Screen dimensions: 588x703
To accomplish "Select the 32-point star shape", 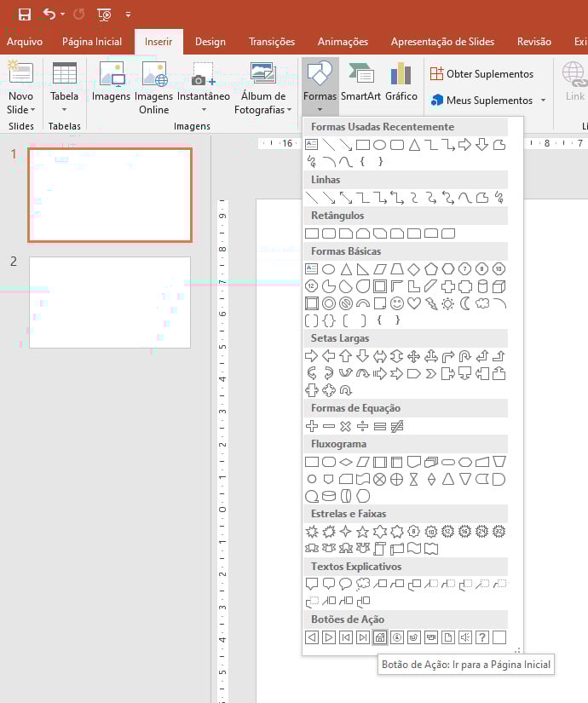I will coord(499,533).
